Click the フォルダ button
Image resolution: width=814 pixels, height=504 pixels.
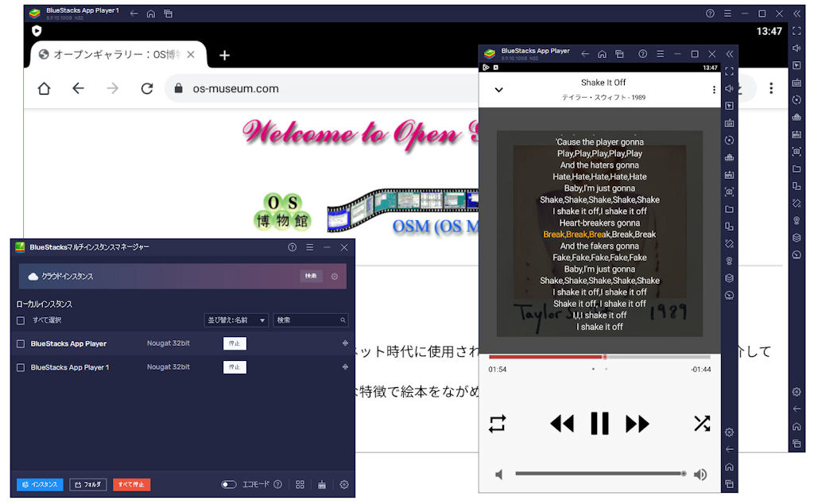(x=87, y=484)
